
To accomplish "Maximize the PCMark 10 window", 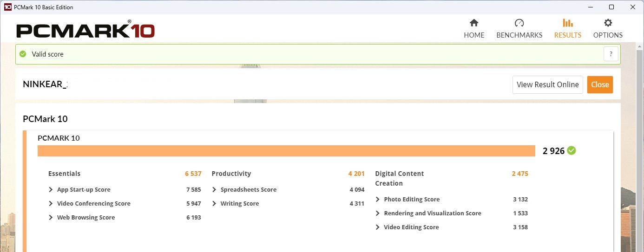I will tap(611, 7).
